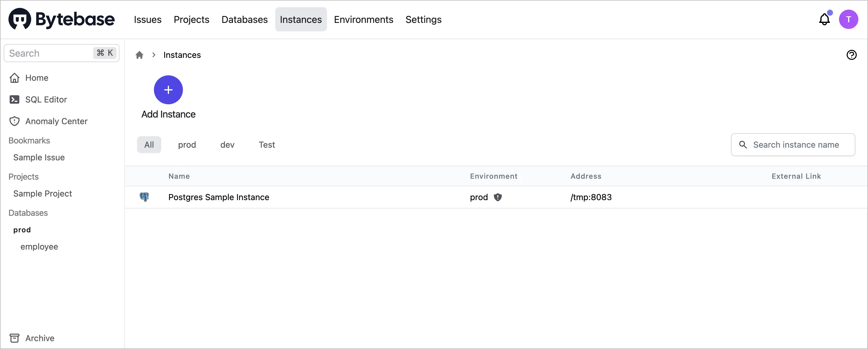Image resolution: width=868 pixels, height=349 pixels.
Task: Open the Archive section
Action: 40,338
